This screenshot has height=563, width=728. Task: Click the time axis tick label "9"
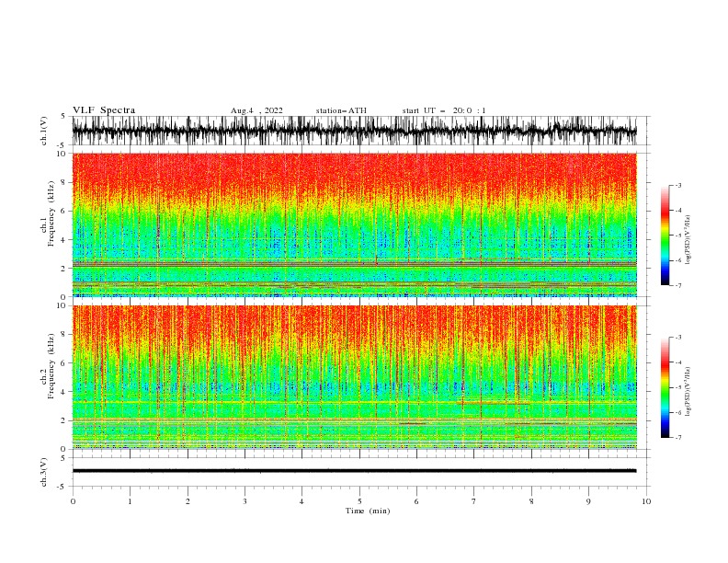(x=588, y=501)
